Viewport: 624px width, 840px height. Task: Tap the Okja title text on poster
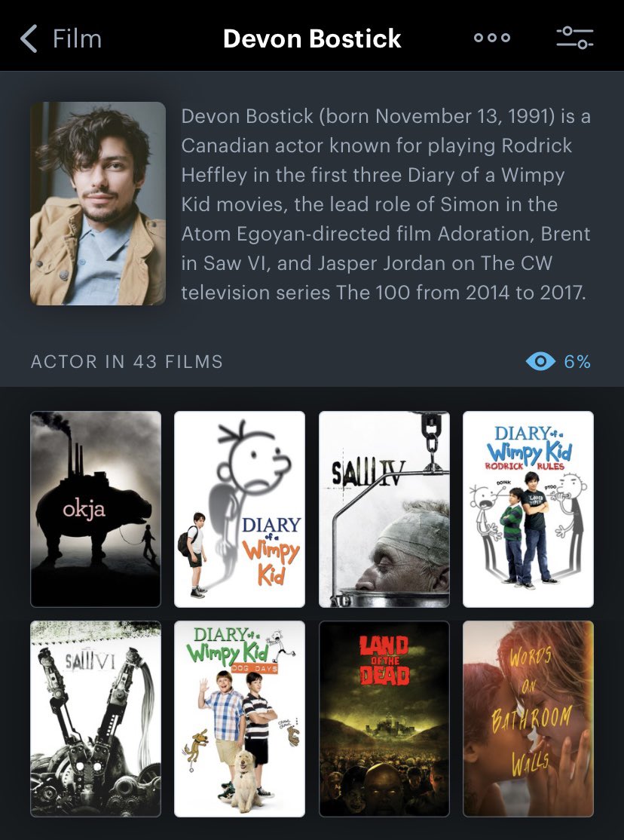(x=84, y=510)
